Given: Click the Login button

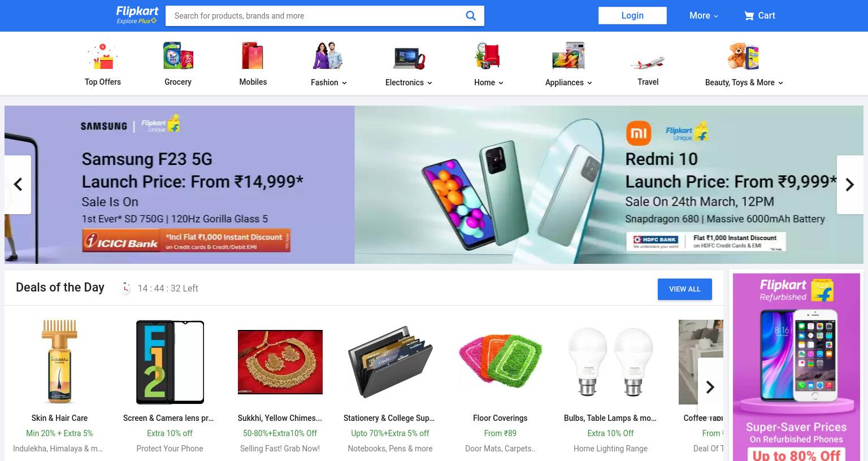Looking at the screenshot, I should pyautogui.click(x=632, y=15).
